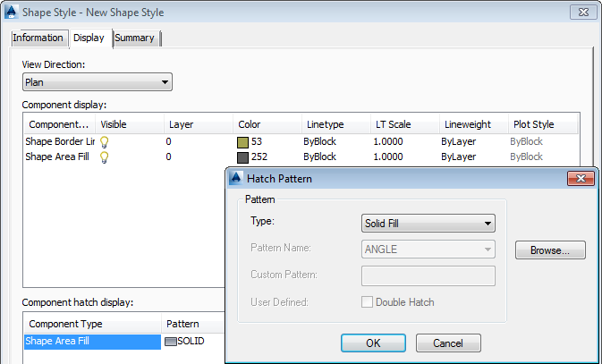Toggle Shape Area Fill visibility lightbulb
The height and width of the screenshot is (364, 602).
point(104,157)
